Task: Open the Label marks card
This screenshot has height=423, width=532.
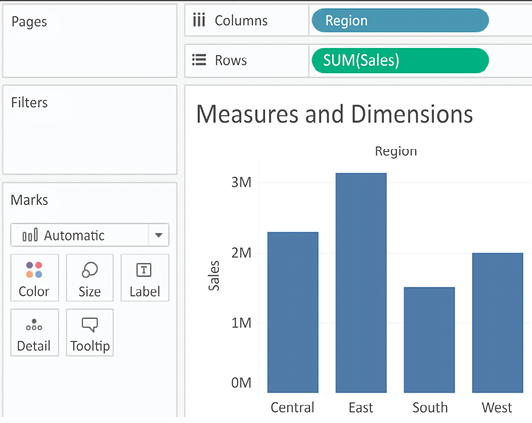Action: [x=145, y=278]
